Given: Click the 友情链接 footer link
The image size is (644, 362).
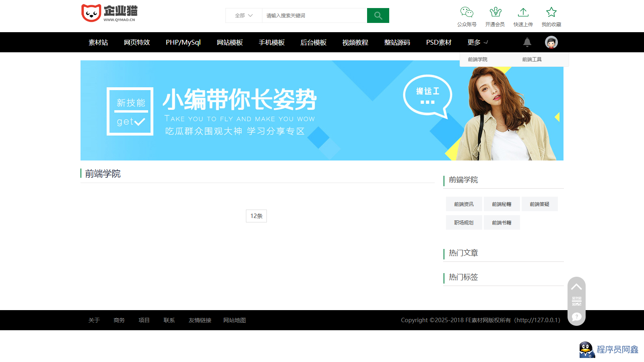Looking at the screenshot, I should pyautogui.click(x=200, y=320).
